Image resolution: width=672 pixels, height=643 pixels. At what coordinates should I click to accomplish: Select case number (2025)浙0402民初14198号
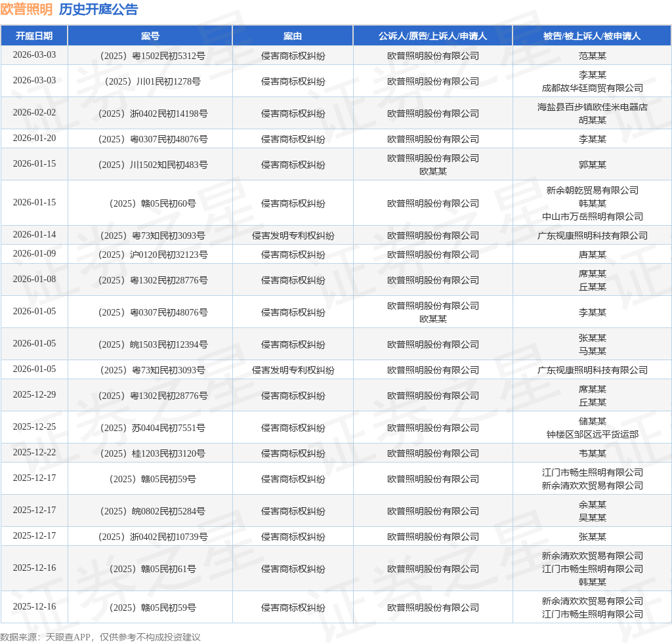click(x=153, y=114)
